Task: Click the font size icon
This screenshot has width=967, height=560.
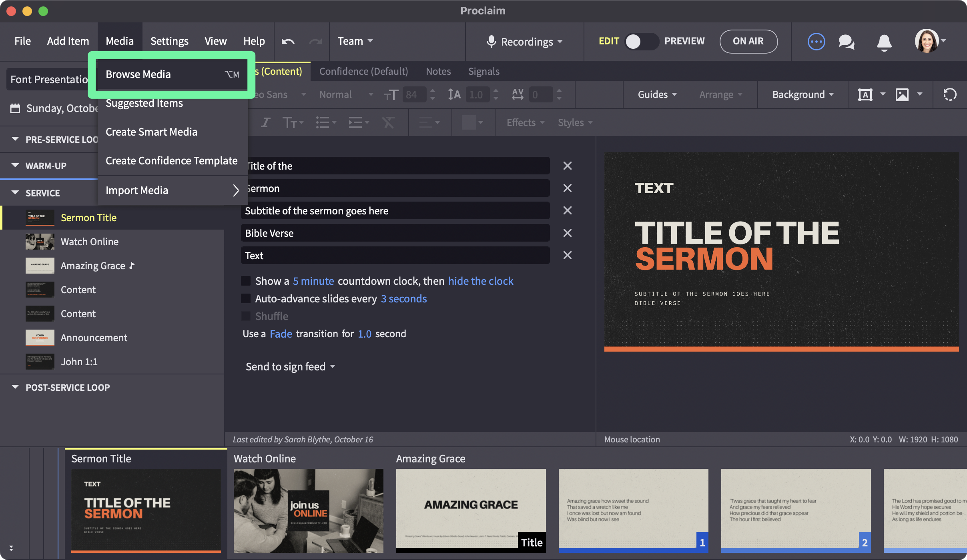Action: [x=391, y=95]
